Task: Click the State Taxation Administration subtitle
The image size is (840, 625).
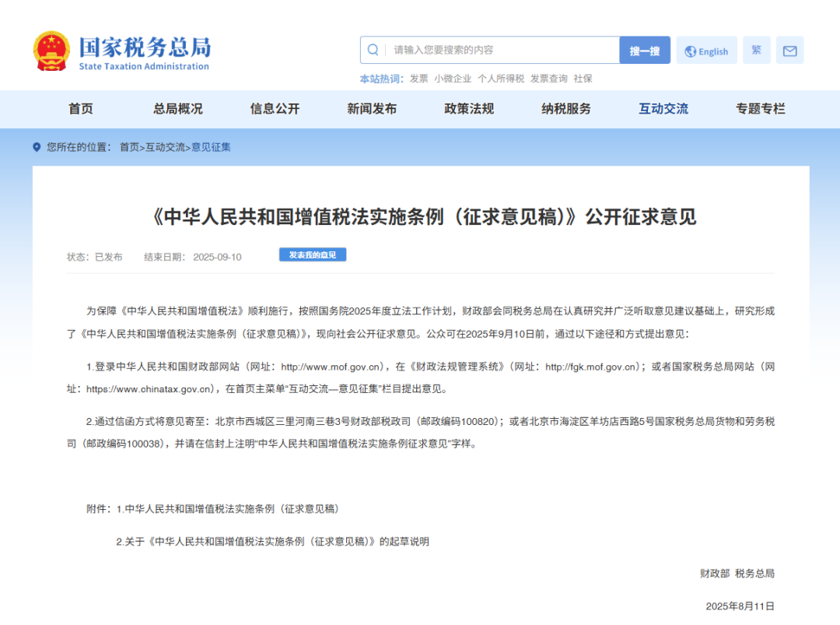Action: [x=144, y=66]
